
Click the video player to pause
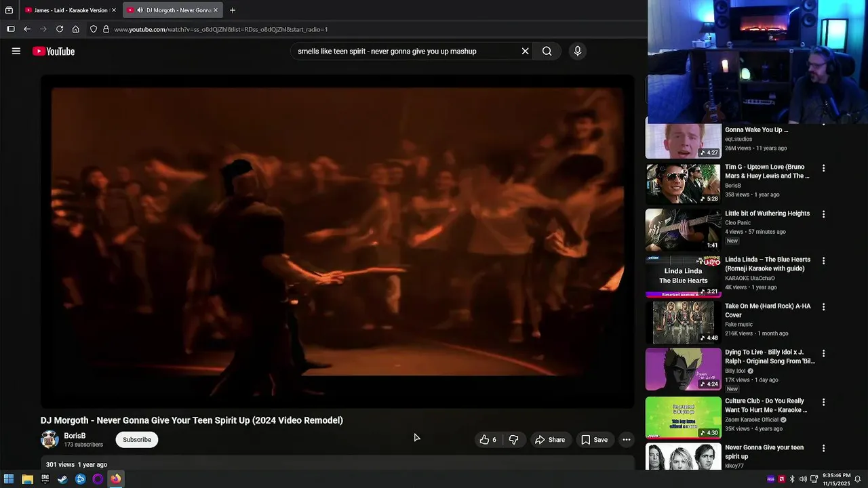(x=338, y=241)
